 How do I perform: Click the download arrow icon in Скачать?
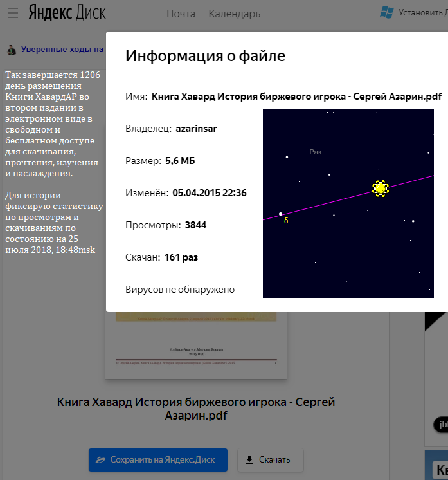(x=249, y=459)
